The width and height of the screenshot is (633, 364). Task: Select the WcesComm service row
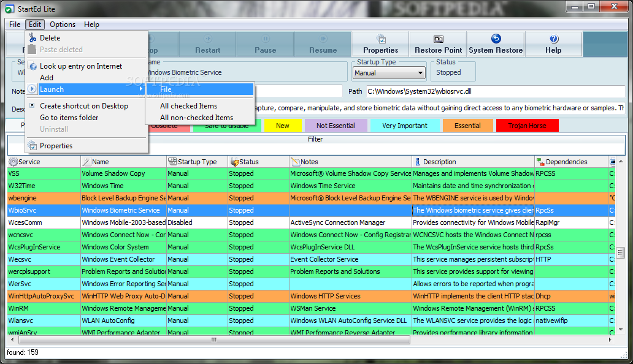click(x=311, y=222)
